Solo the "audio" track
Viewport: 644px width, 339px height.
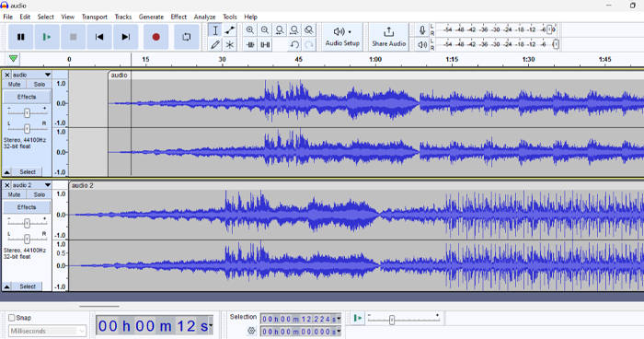(x=40, y=85)
